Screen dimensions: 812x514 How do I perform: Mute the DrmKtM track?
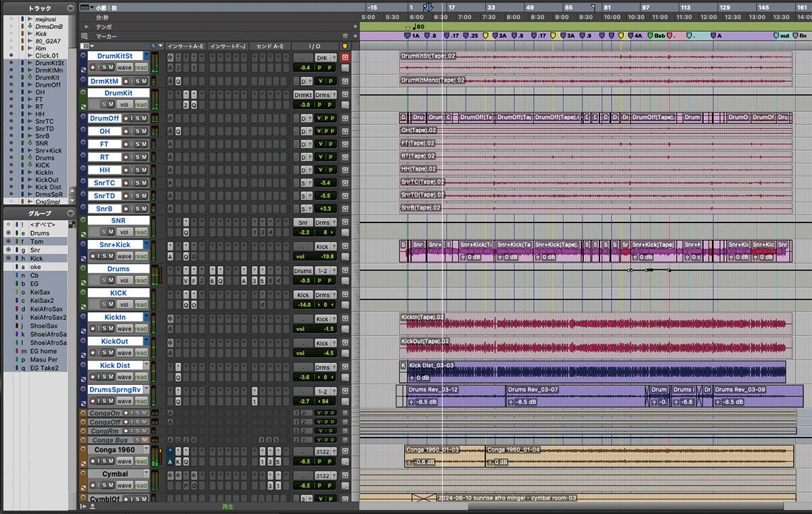[x=143, y=81]
